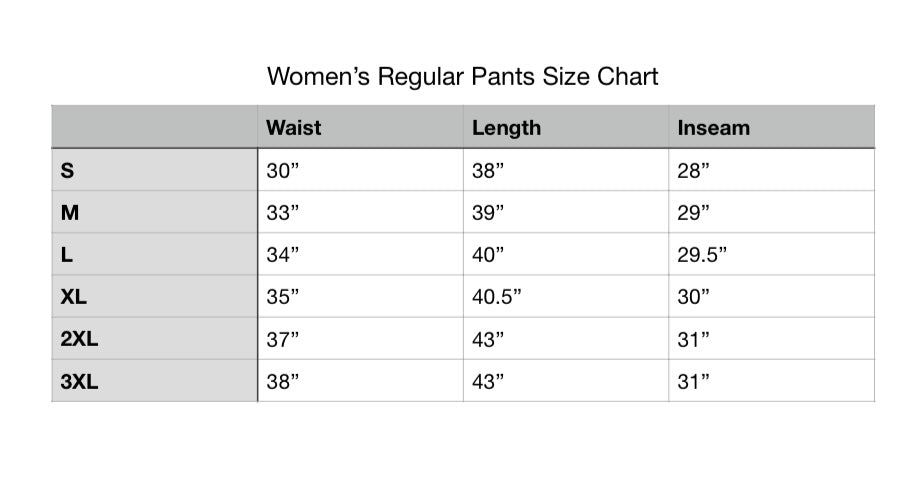Select the Inseam column header

pos(713,128)
